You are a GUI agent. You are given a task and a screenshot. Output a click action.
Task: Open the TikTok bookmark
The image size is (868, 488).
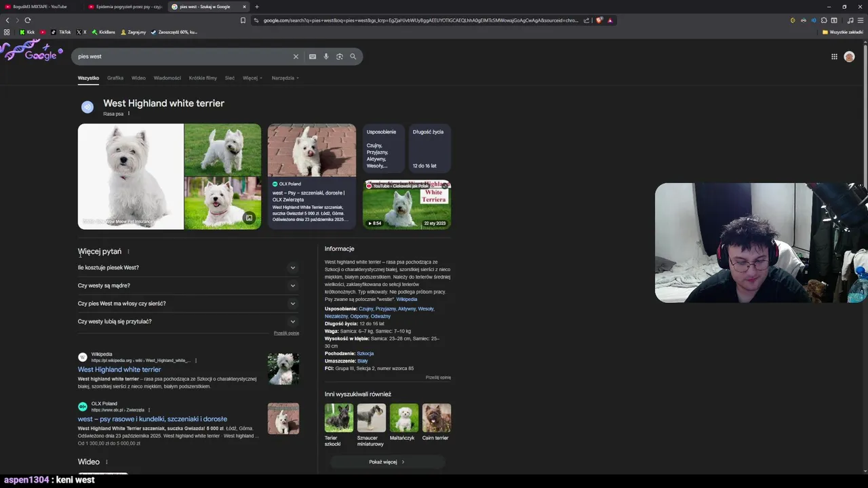[x=61, y=32]
